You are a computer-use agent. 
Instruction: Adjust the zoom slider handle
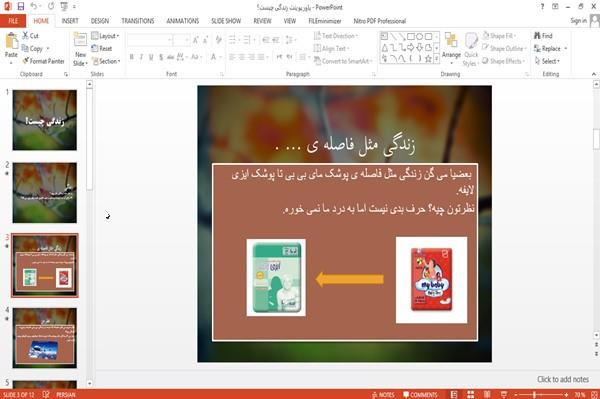pyautogui.click(x=534, y=394)
